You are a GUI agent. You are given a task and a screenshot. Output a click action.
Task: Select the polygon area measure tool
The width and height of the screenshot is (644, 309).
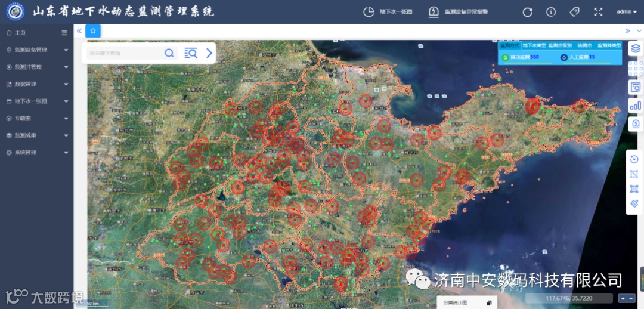[634, 174]
